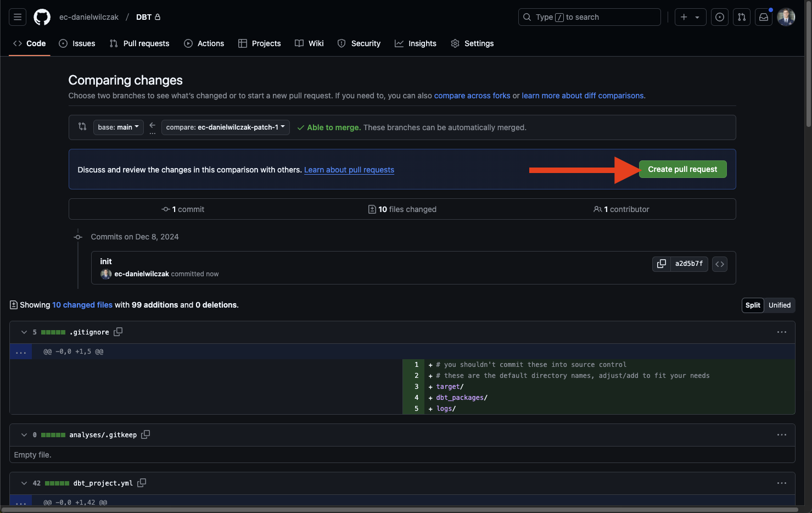
Task: Open the create new dropdown caret
Action: click(x=697, y=17)
